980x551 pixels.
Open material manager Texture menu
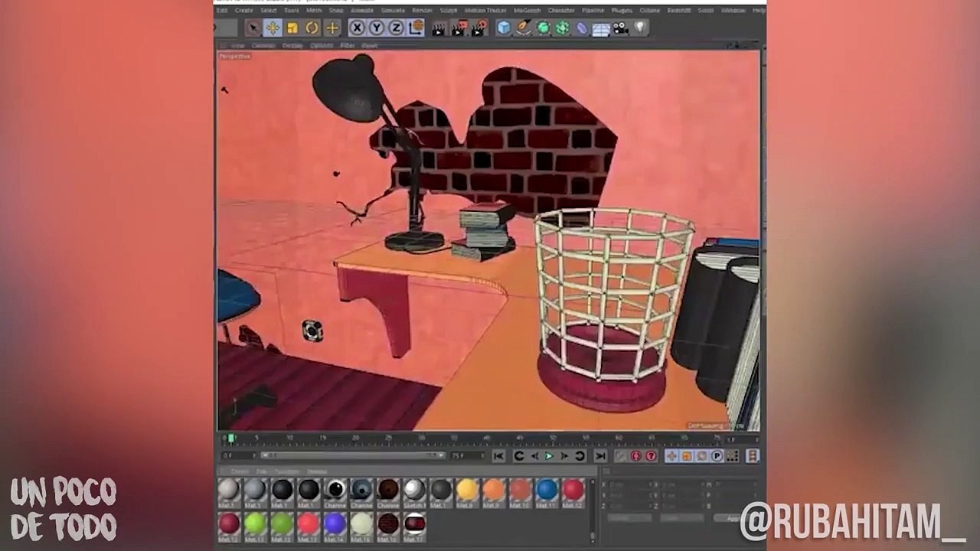tap(317, 471)
